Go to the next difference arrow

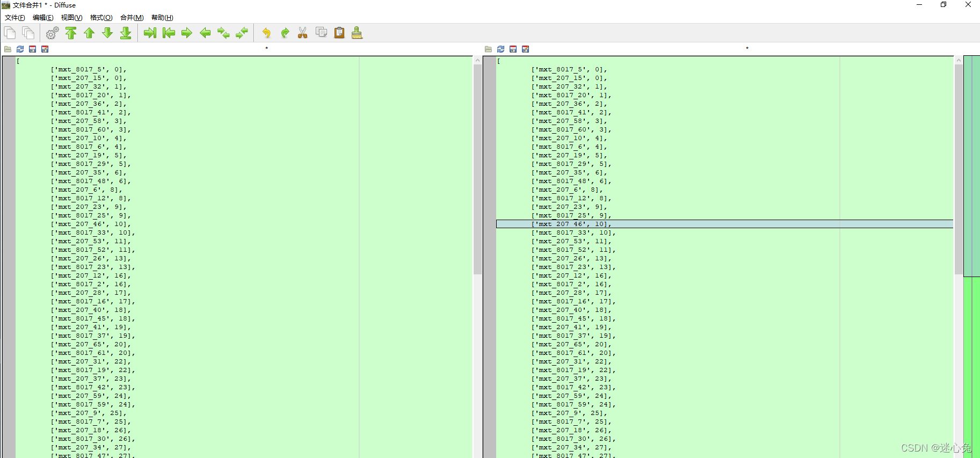coord(107,33)
